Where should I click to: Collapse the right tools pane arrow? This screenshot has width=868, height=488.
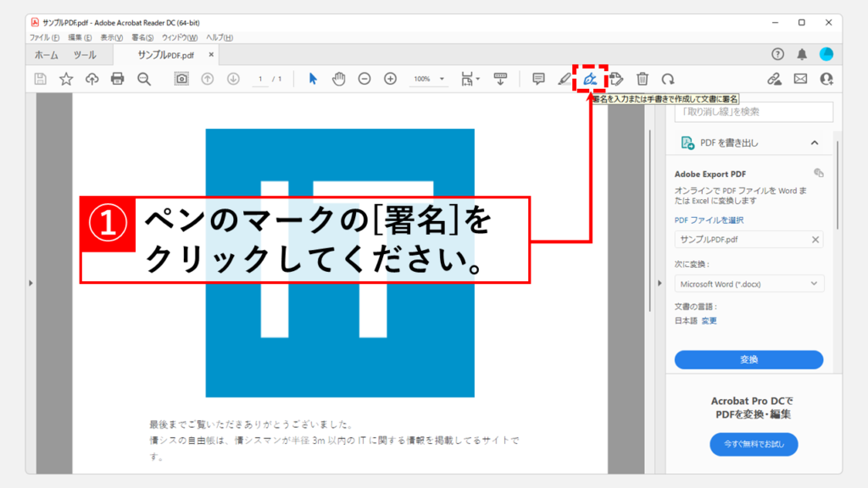click(660, 283)
